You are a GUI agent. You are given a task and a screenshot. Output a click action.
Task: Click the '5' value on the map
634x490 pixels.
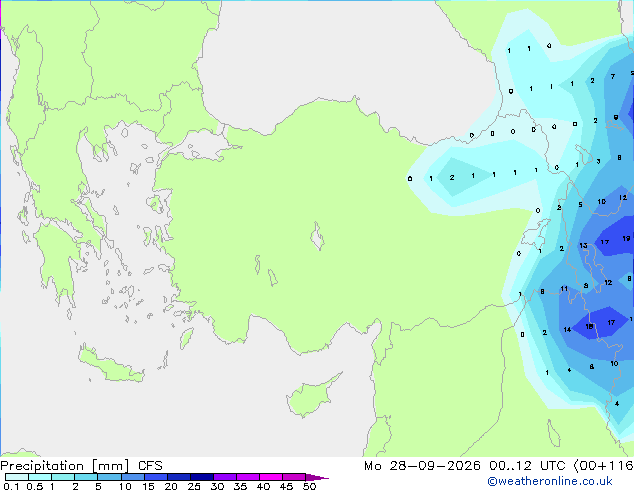click(x=580, y=205)
